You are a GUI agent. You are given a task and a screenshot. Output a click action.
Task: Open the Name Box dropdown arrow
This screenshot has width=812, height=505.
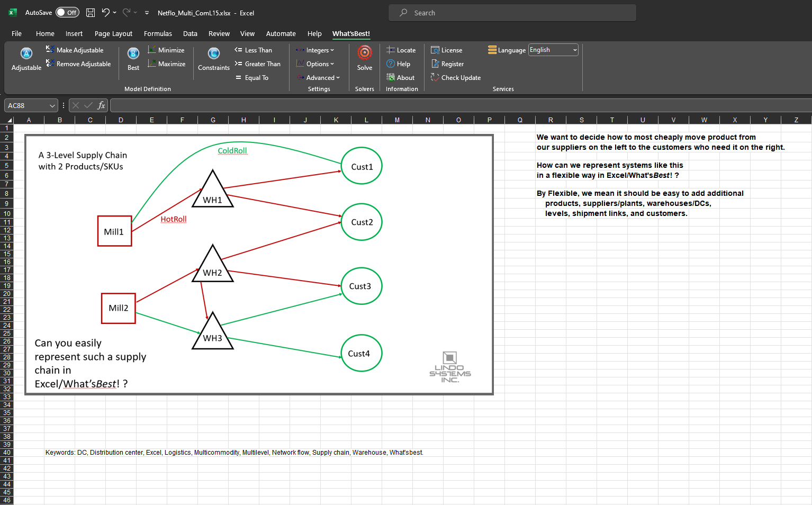(52, 106)
